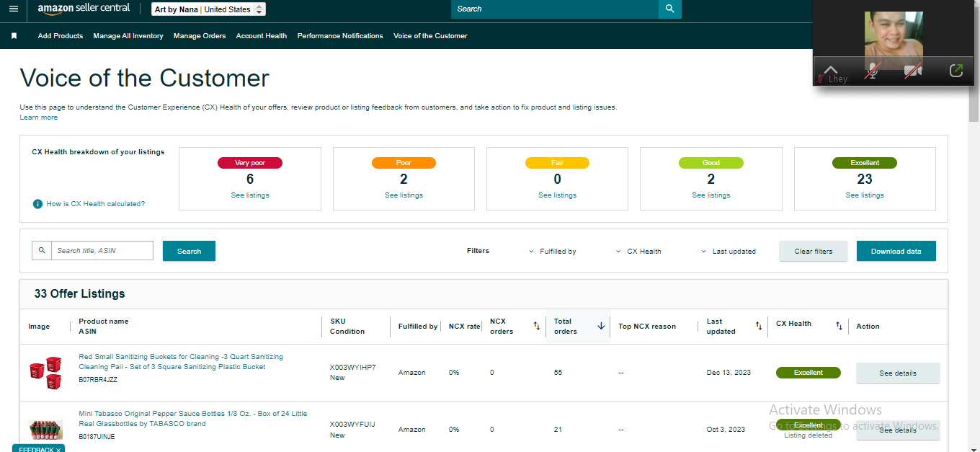Click the Oct 3, 2023 date cell
This screenshot has height=452, width=980.
726,430
